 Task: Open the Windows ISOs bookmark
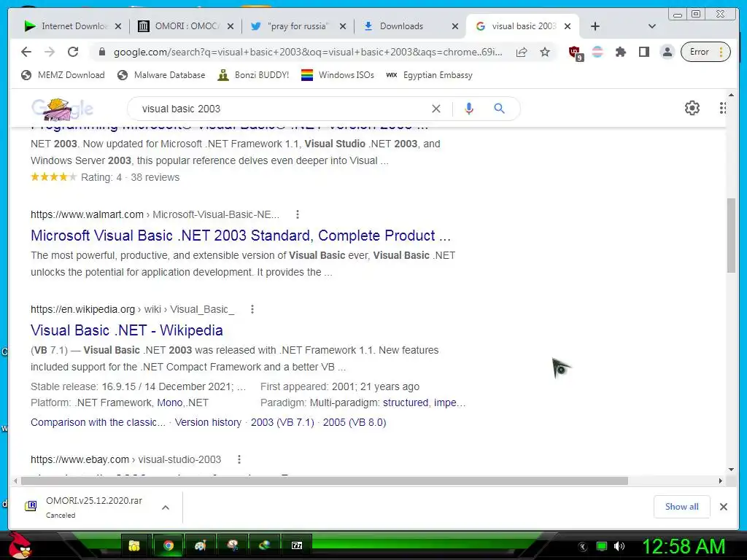pyautogui.click(x=338, y=75)
